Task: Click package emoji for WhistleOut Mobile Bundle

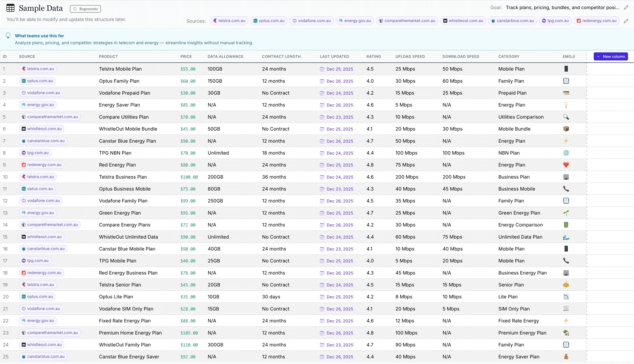Action: coord(566,129)
